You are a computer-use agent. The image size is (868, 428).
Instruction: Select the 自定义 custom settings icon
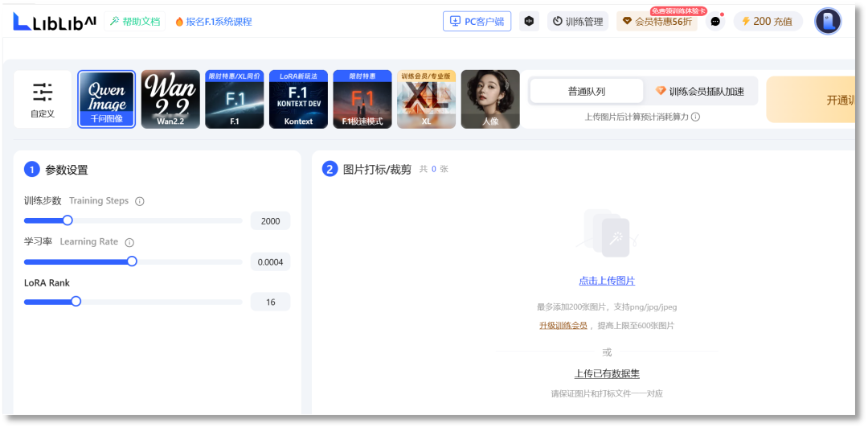point(43,99)
